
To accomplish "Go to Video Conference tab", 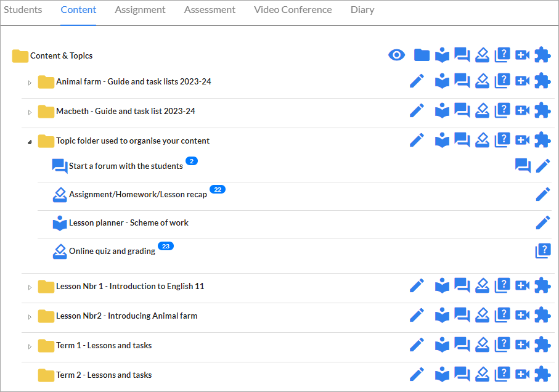I will pos(293,10).
